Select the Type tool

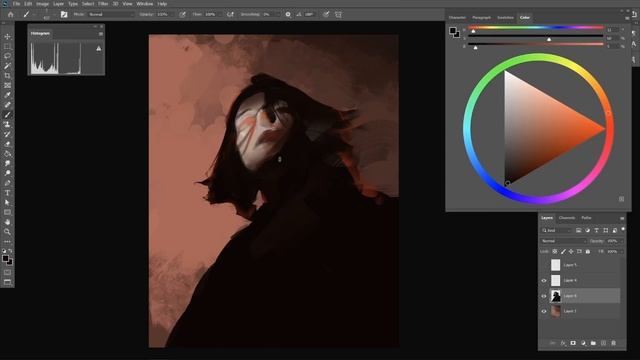[x=7, y=193]
